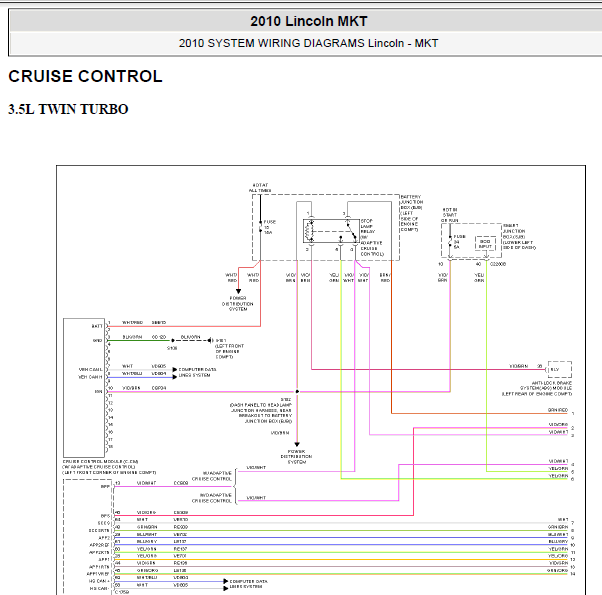Viewport: 602px width, 595px height.
Task: Click the '2010 SYSTEM WIRING DIAGRAMS Lincoln - MKT' subtitle
Action: click(308, 43)
